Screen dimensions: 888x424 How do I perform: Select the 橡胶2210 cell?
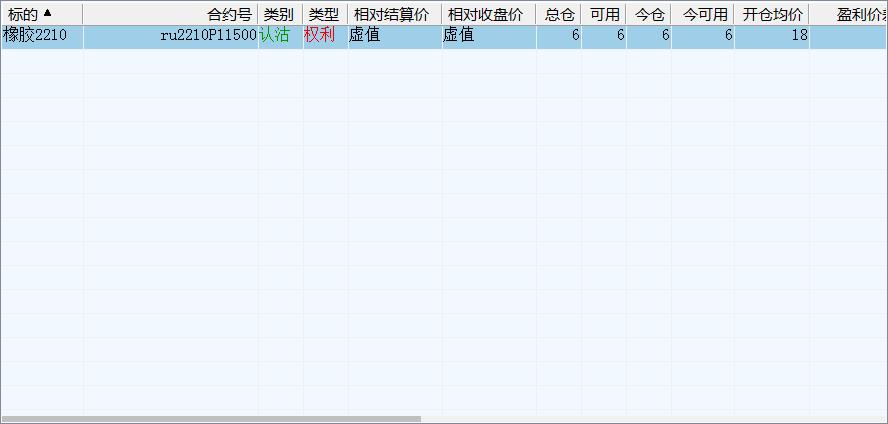point(42,36)
